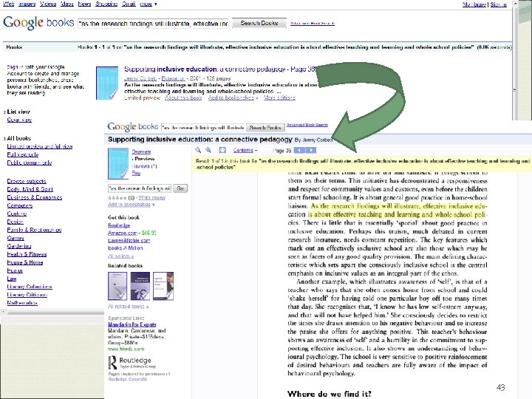Select Limited preview and full view filter
532x399 pixels.
point(40,146)
